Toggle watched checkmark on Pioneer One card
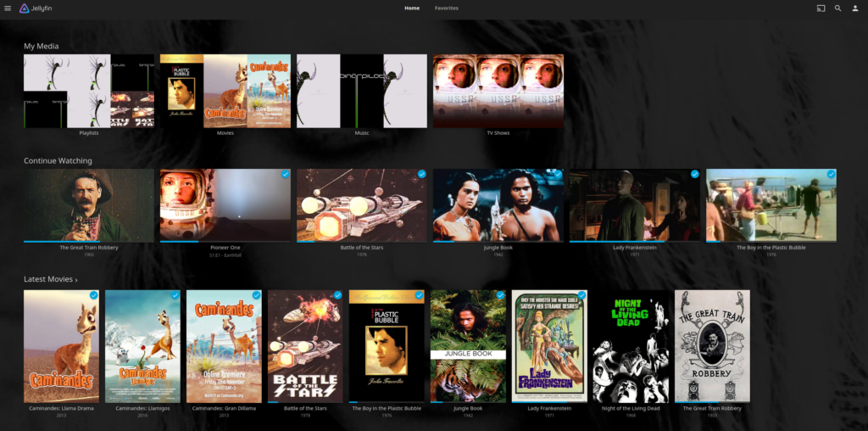The height and width of the screenshot is (431, 868). click(x=285, y=174)
